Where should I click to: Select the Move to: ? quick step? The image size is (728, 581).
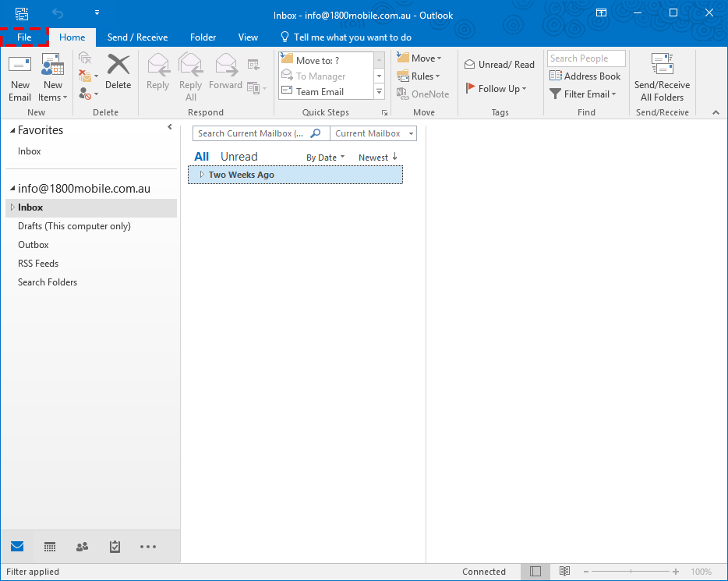327,60
